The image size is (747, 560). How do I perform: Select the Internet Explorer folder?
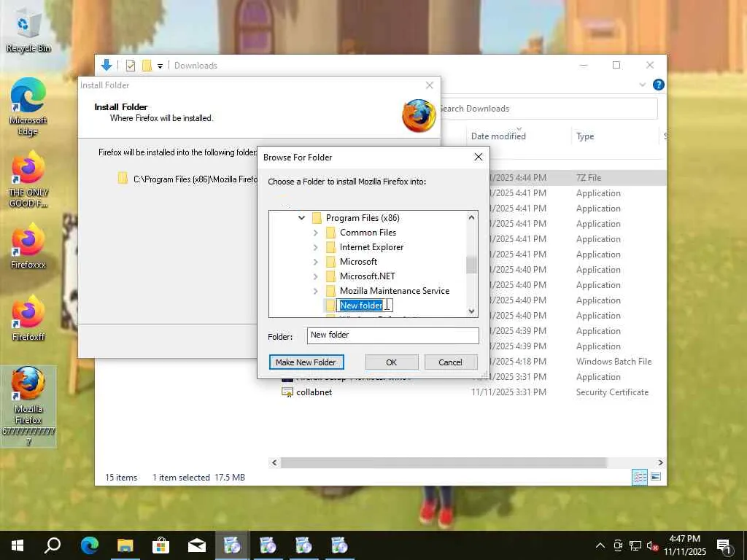click(x=371, y=247)
